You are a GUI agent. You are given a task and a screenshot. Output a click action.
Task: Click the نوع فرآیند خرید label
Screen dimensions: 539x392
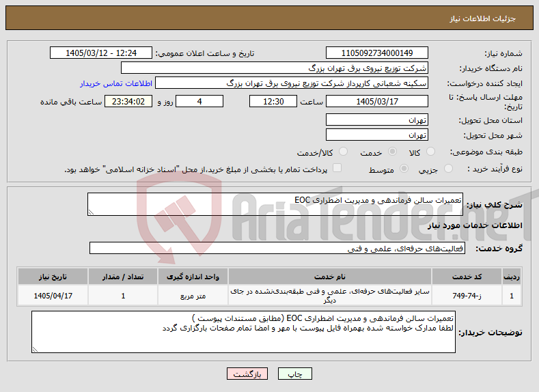(495, 169)
